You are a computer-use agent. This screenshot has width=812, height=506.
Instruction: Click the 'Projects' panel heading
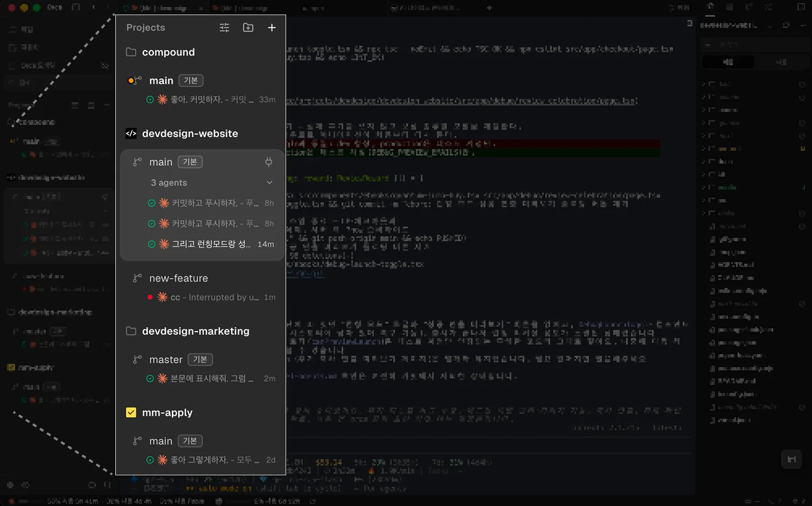pos(145,27)
